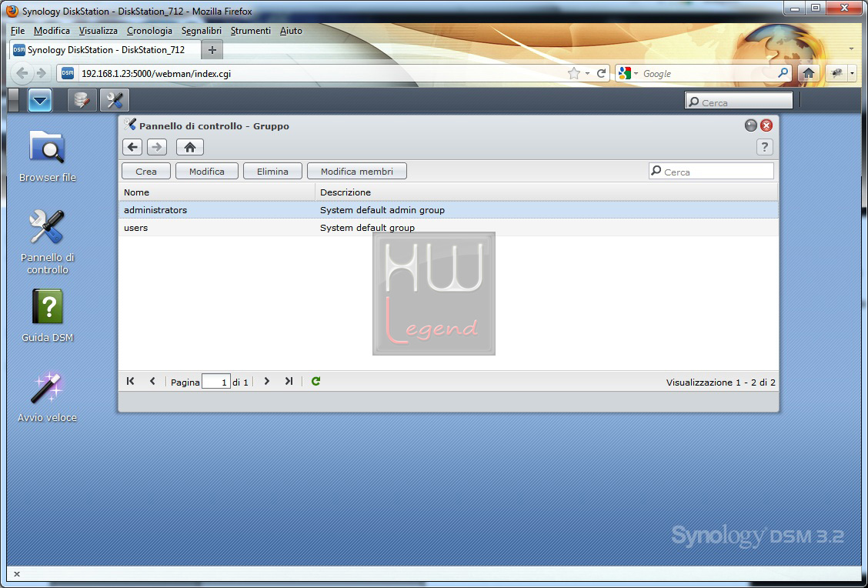Go to the previous page of groups
This screenshot has height=588, width=868.
152,381
